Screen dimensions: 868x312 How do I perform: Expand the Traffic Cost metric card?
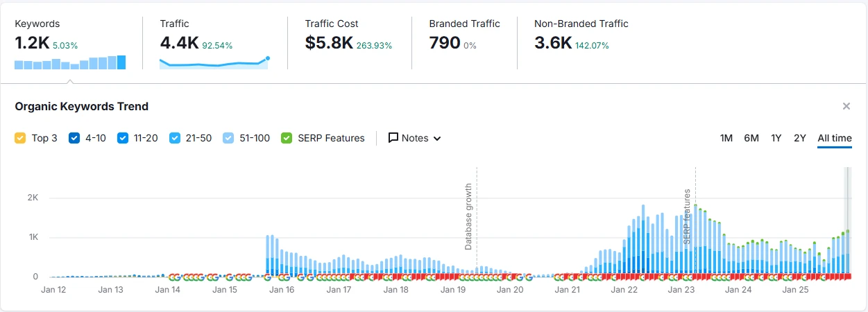point(348,36)
